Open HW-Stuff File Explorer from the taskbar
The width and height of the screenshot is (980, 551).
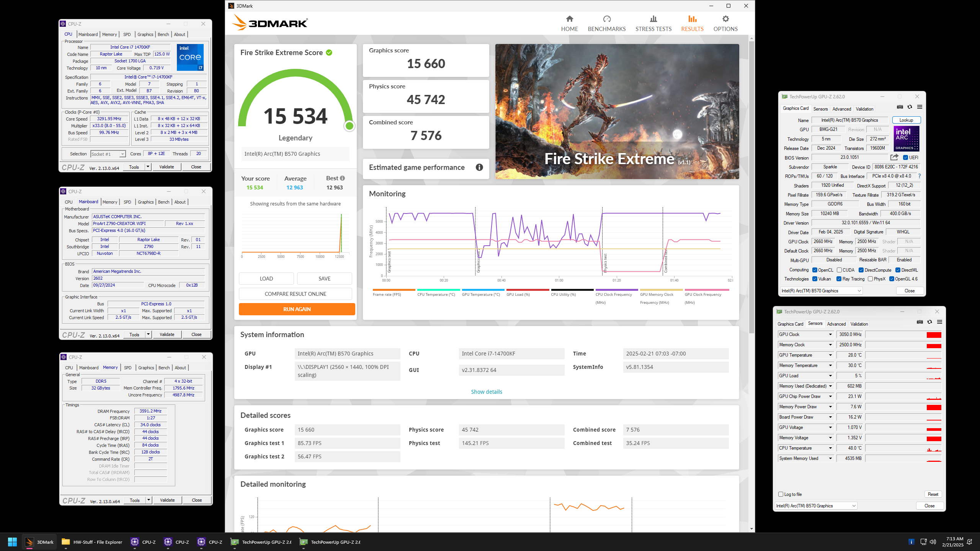(x=92, y=542)
